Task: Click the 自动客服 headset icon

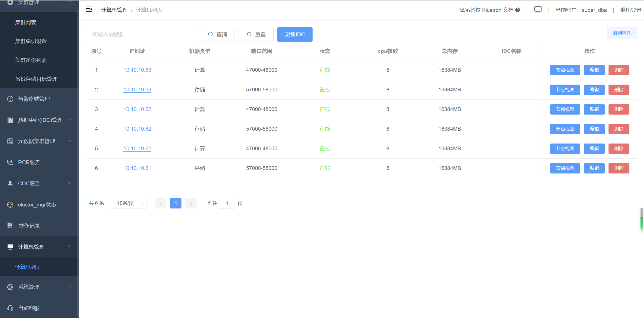Action: (10, 308)
